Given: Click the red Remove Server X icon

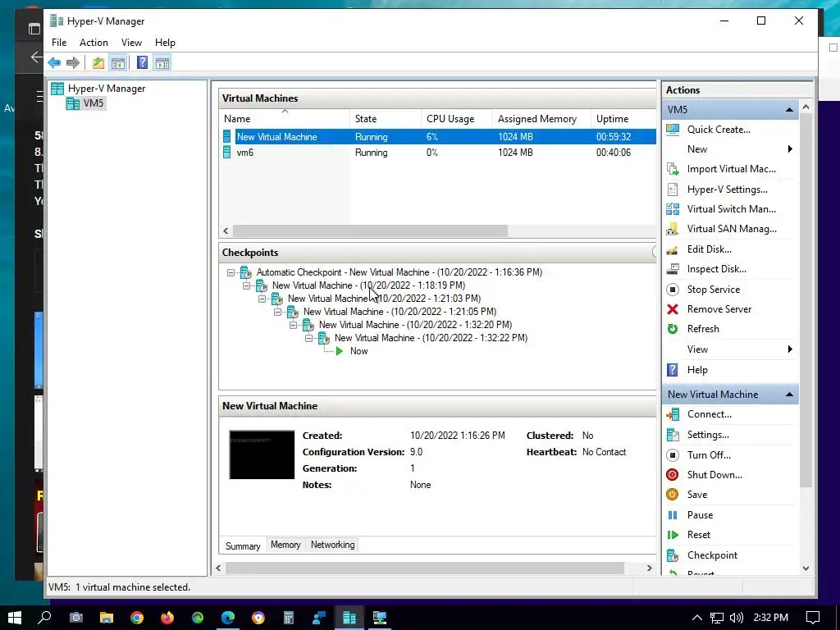Looking at the screenshot, I should click(673, 309).
